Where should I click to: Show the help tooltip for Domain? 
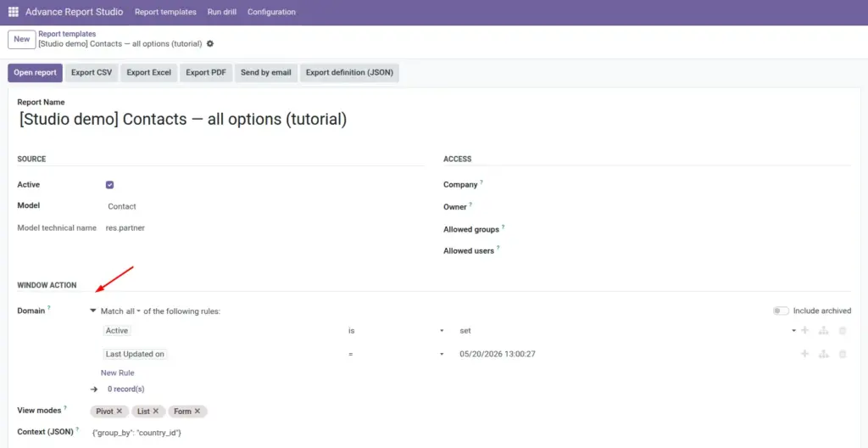[48, 308]
